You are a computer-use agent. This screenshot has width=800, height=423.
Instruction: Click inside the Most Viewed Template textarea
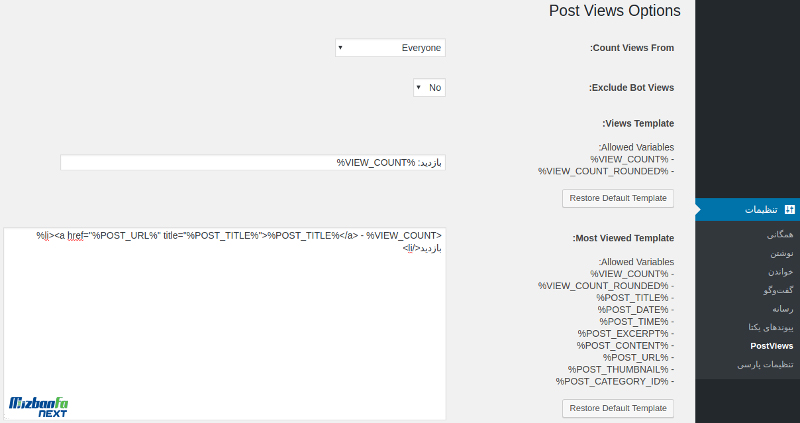pyautogui.click(x=224, y=324)
